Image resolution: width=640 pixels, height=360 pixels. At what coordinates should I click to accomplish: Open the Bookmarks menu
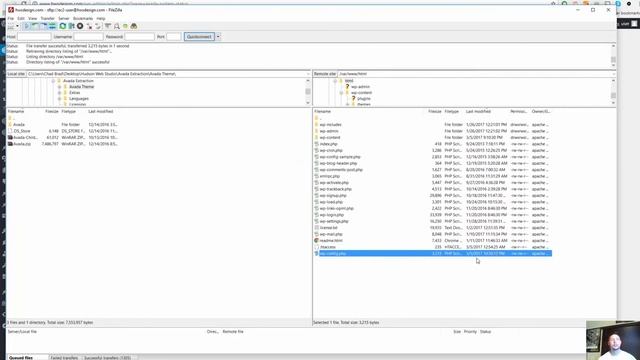(83, 18)
